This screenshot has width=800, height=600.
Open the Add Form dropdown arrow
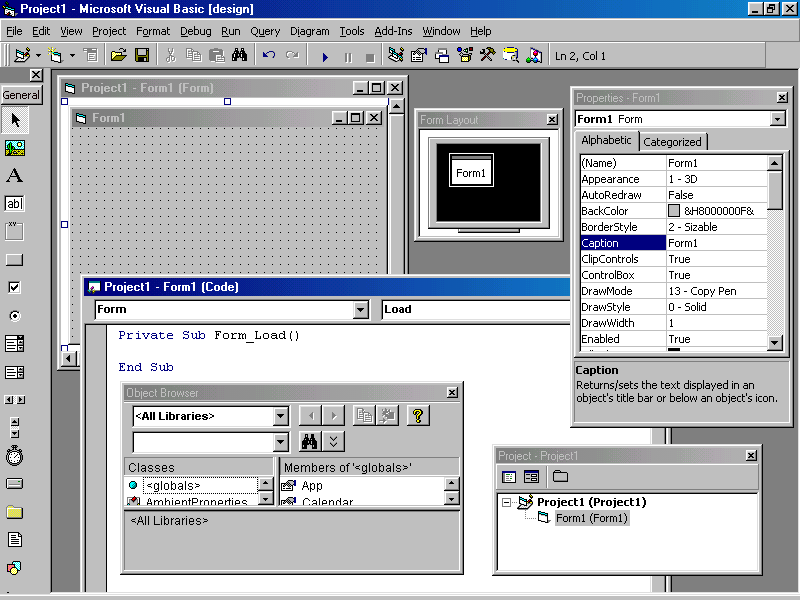pos(72,55)
